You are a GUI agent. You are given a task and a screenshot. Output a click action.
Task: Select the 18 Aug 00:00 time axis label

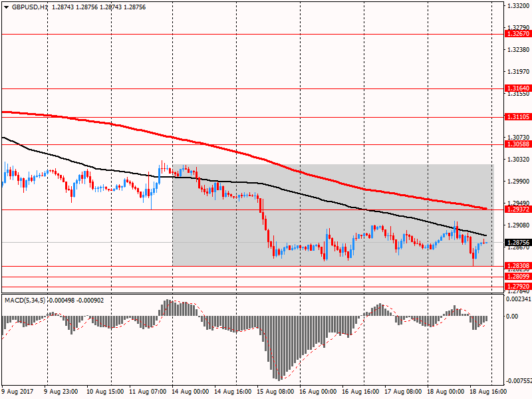pos(446,392)
